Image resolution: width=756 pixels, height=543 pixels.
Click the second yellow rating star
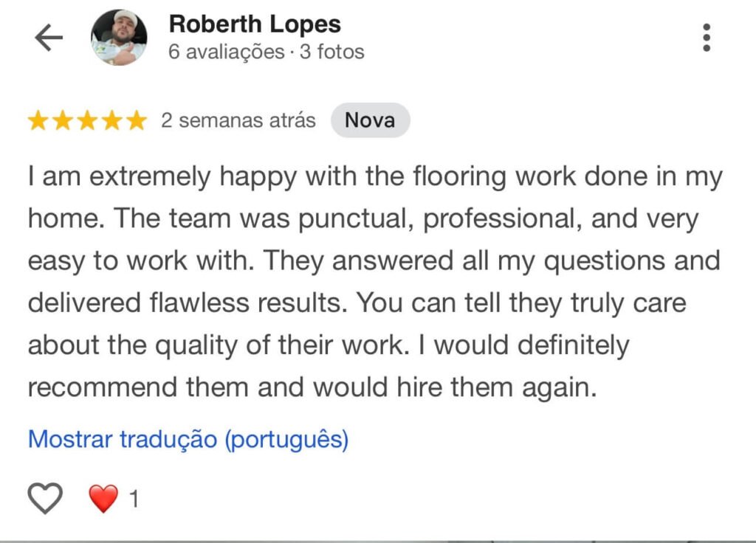(x=63, y=121)
